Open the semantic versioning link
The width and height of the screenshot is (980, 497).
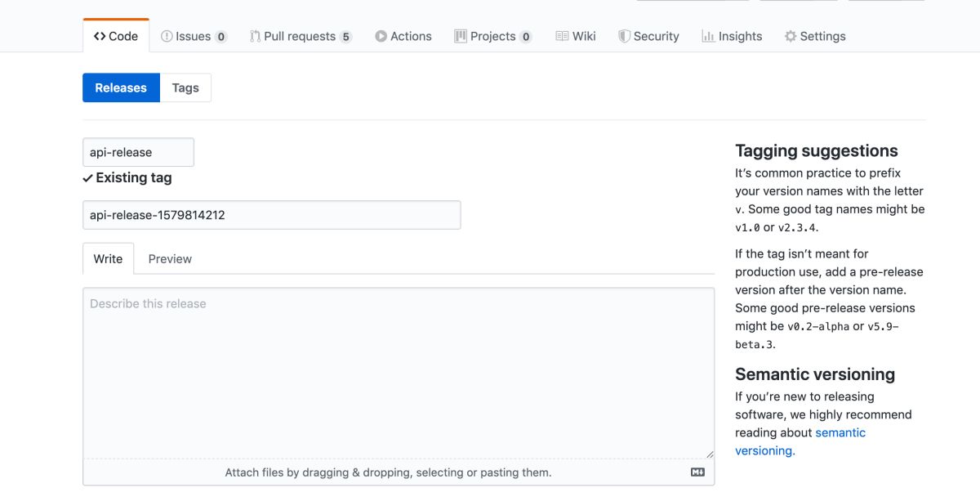[800, 441]
